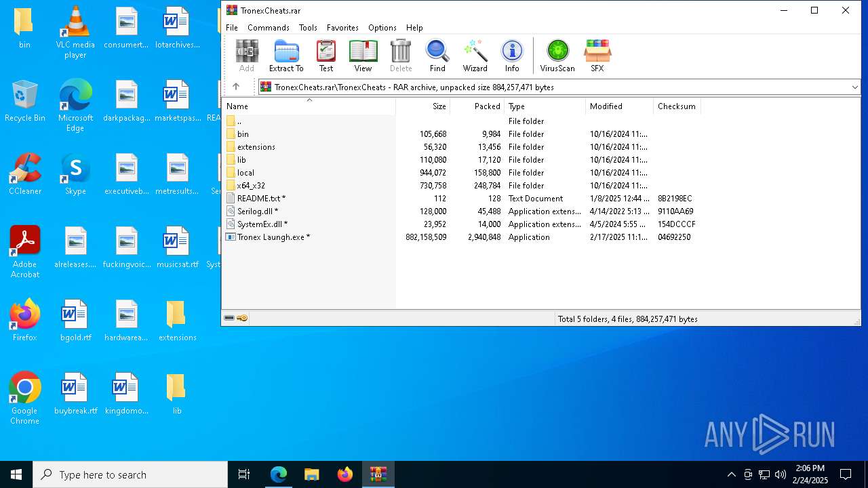The width and height of the screenshot is (868, 488).
Task: Open Skype desktop shortcut
Action: (75, 174)
